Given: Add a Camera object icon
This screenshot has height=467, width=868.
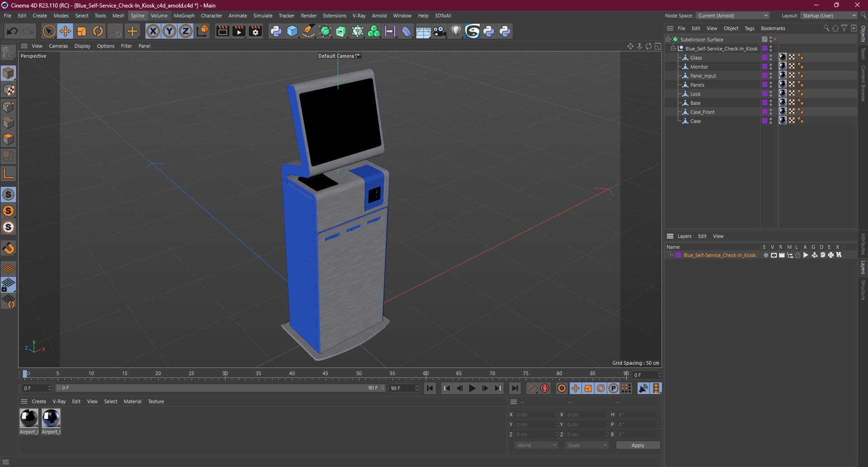Looking at the screenshot, I should (x=439, y=31).
